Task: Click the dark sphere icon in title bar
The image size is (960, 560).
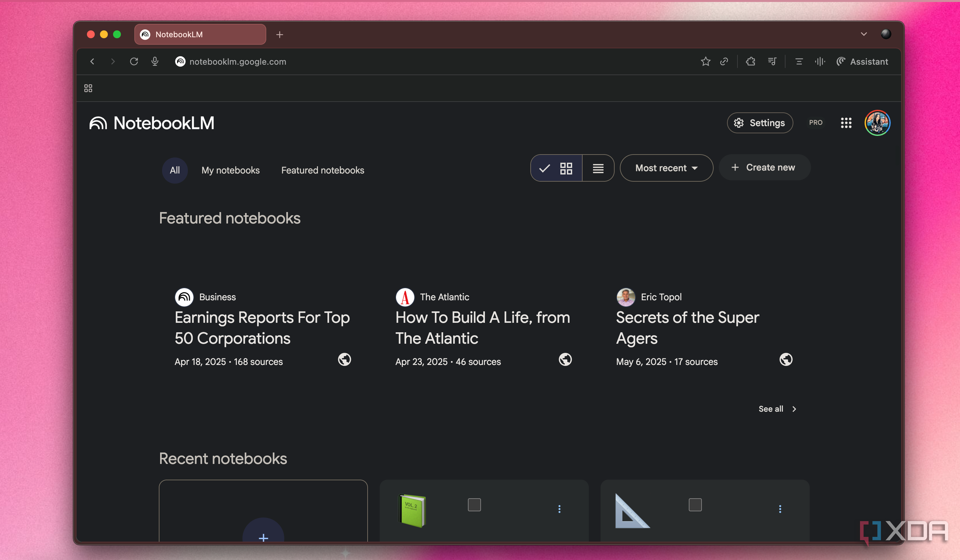Action: pyautogui.click(x=886, y=34)
